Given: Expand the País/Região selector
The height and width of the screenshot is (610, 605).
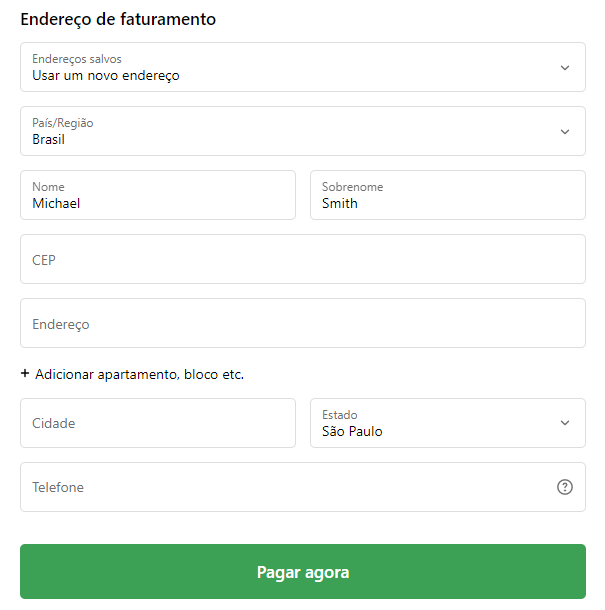Looking at the screenshot, I should coord(302,131).
